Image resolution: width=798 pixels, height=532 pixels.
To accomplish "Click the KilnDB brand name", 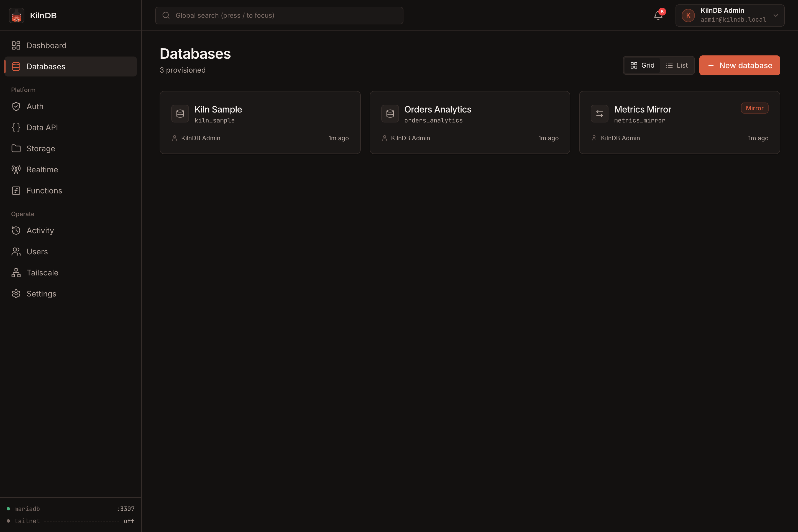I will pyautogui.click(x=43, y=16).
